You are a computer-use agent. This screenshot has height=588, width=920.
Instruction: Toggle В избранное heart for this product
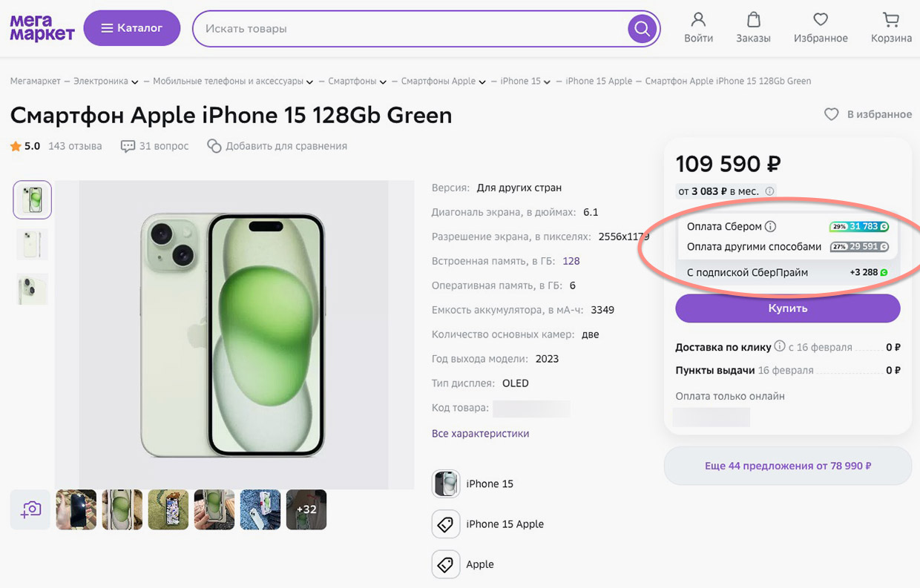point(832,115)
